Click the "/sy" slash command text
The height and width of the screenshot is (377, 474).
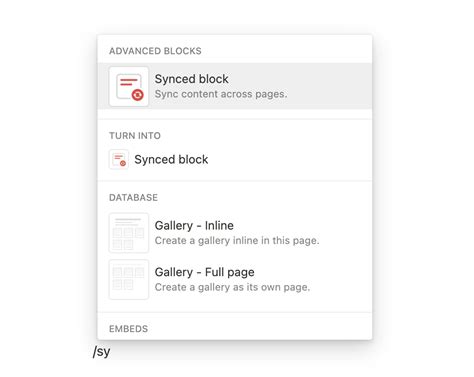point(102,352)
